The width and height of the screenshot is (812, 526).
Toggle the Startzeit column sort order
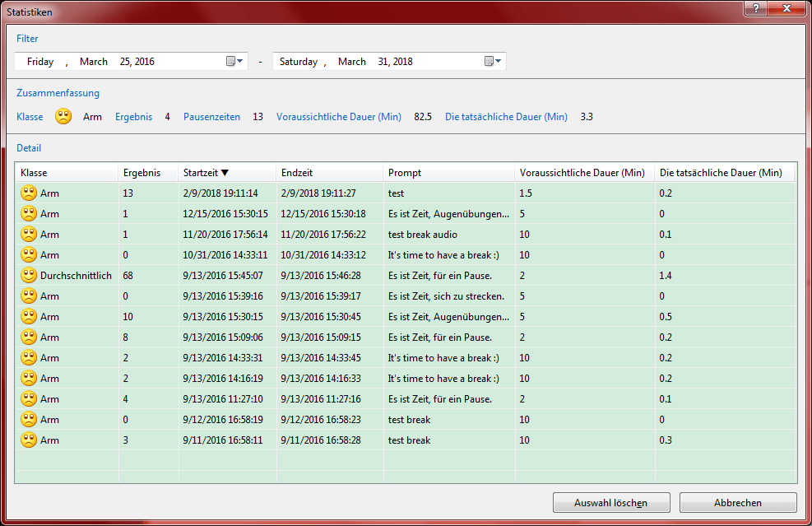coord(227,173)
